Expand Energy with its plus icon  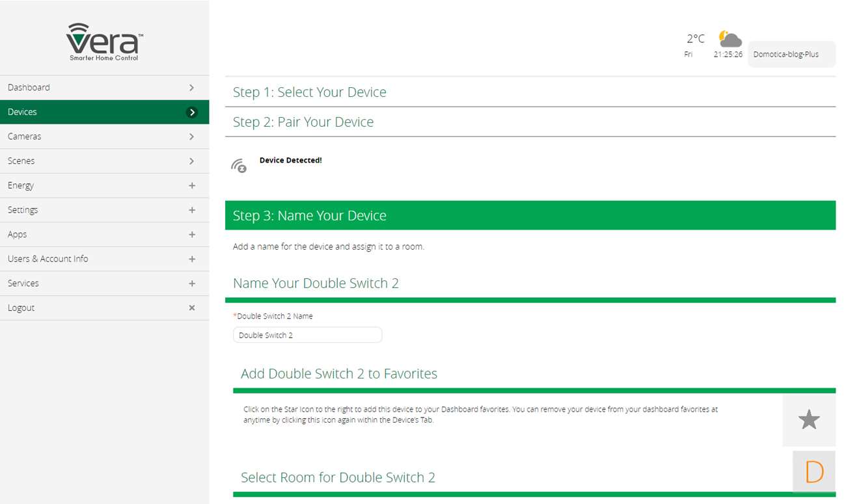tap(191, 185)
